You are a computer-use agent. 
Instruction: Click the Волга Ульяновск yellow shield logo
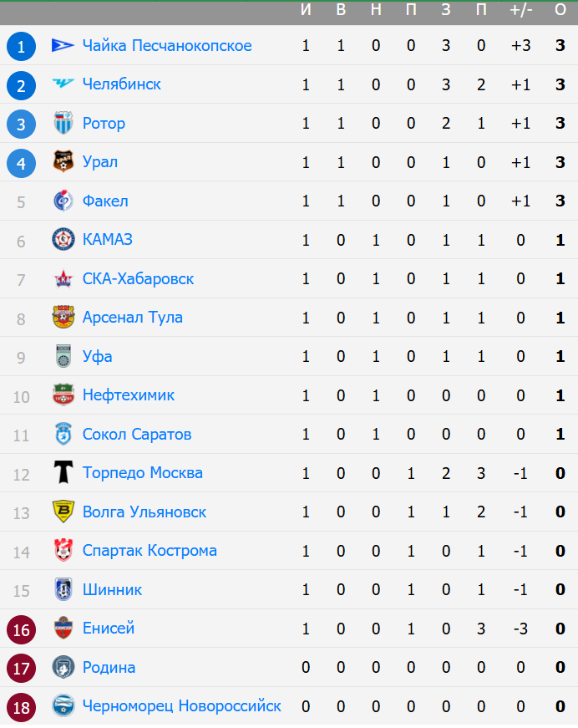[x=63, y=512]
